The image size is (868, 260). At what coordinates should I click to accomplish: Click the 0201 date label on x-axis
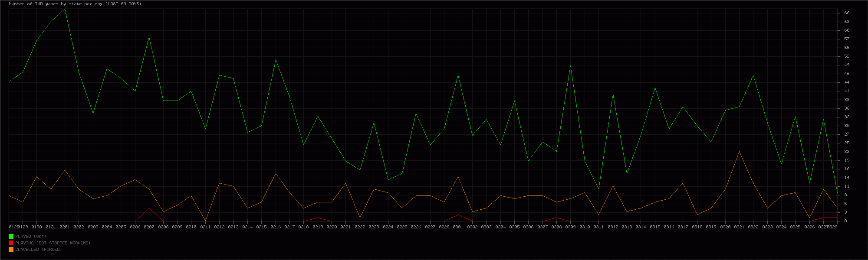coord(65,227)
